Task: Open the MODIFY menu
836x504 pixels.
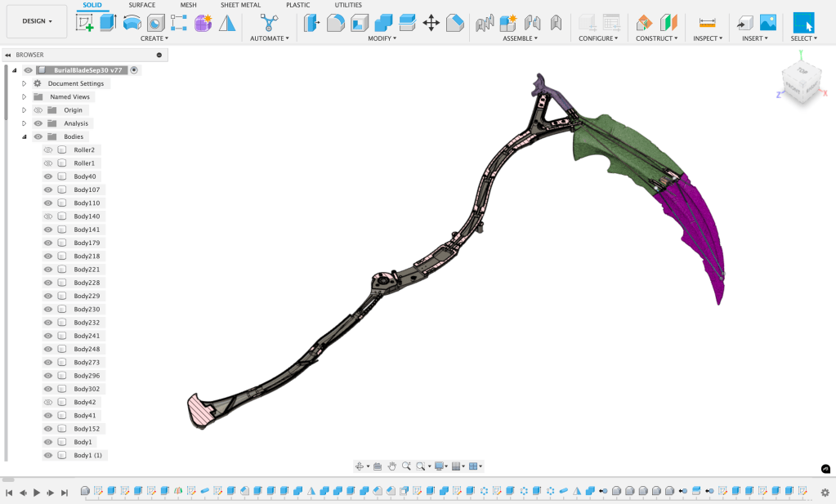Action: click(x=382, y=38)
